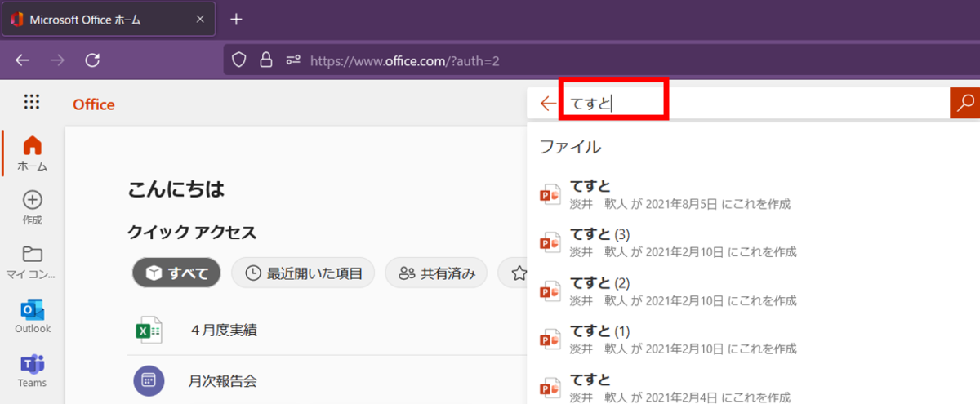Click into the search field with てすと
The width and height of the screenshot is (980, 404).
click(755, 104)
